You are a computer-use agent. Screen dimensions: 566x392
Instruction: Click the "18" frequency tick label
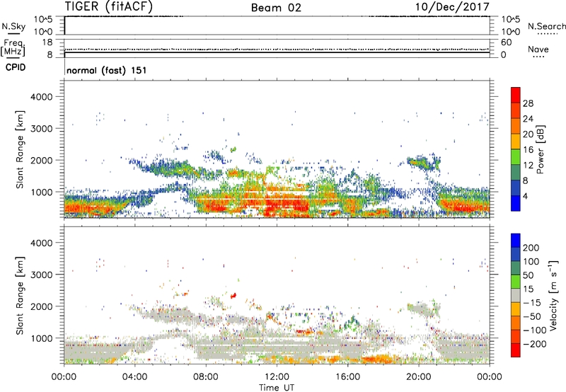pos(47,42)
